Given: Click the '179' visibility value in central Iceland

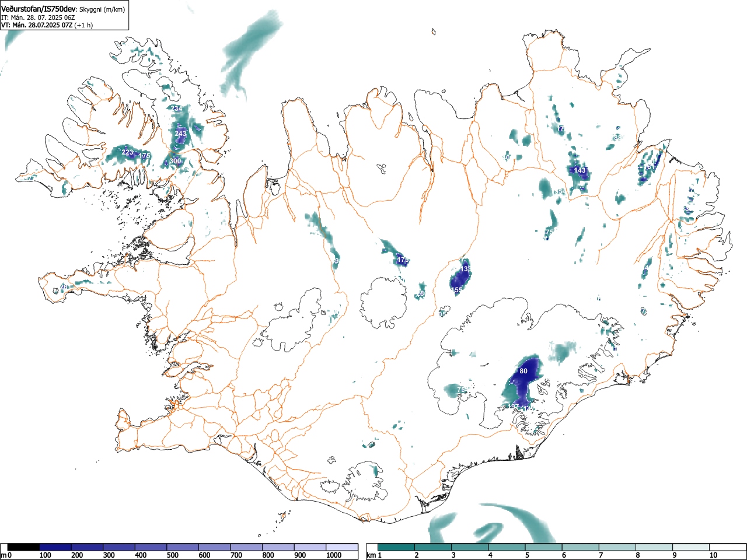Looking at the screenshot, I should [x=403, y=259].
